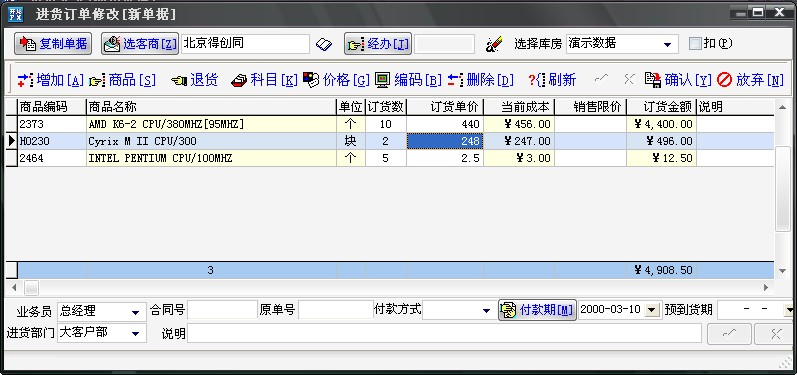
Task: Select the Cyrix M II CPU/300 cell
Action: tap(211, 141)
